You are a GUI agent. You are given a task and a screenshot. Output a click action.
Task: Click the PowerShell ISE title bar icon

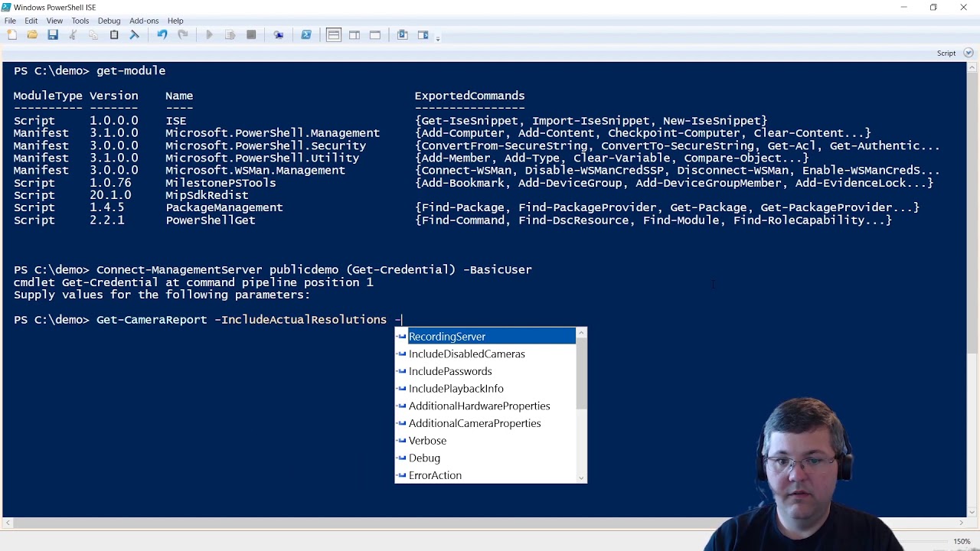click(x=7, y=7)
